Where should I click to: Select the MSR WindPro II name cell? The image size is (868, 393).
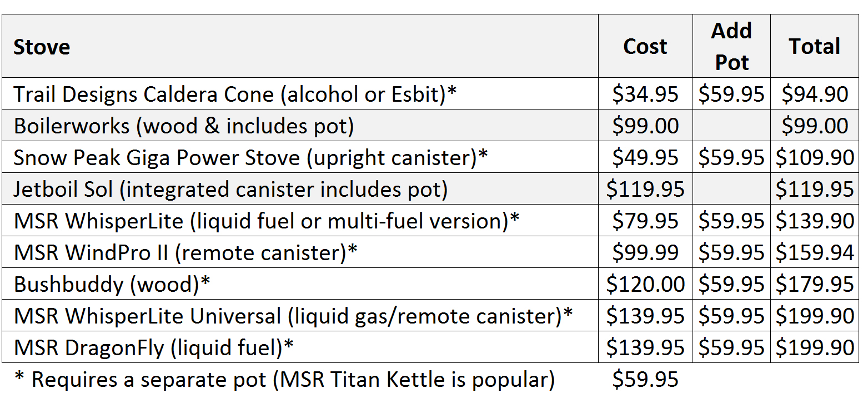tap(185, 253)
